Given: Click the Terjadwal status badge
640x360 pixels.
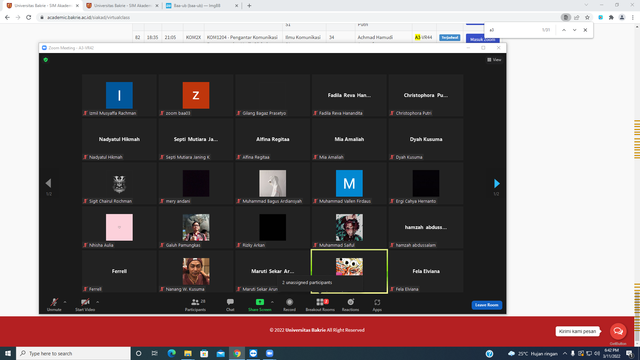Looking at the screenshot, I should tap(449, 38).
